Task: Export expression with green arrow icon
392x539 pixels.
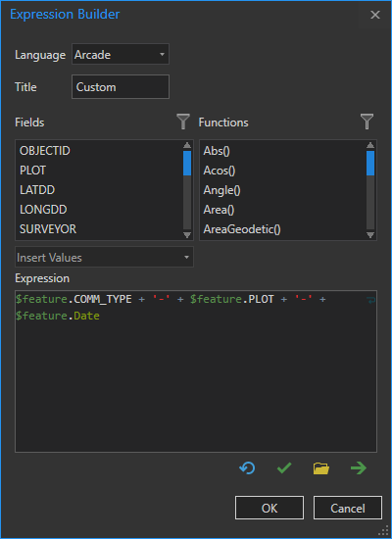Action: coord(359,468)
